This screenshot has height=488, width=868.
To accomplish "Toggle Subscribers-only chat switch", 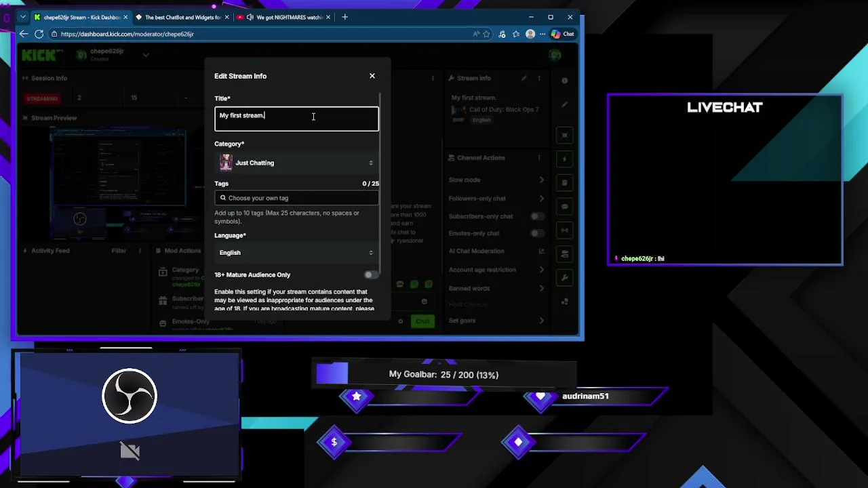I will 537,216.
